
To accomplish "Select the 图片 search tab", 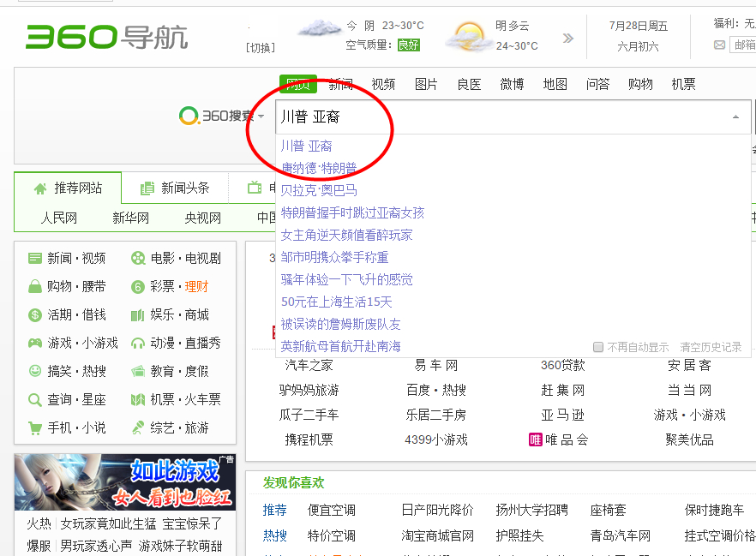I will click(426, 84).
